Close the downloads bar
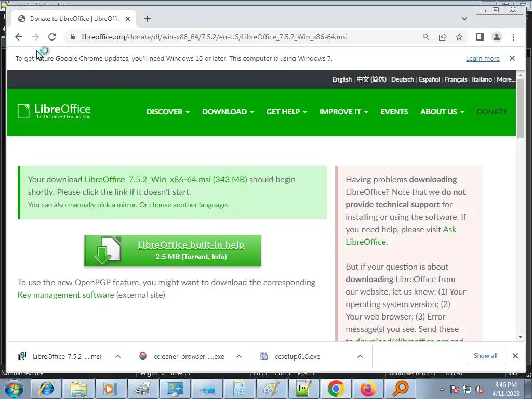This screenshot has width=532, height=399. click(515, 356)
